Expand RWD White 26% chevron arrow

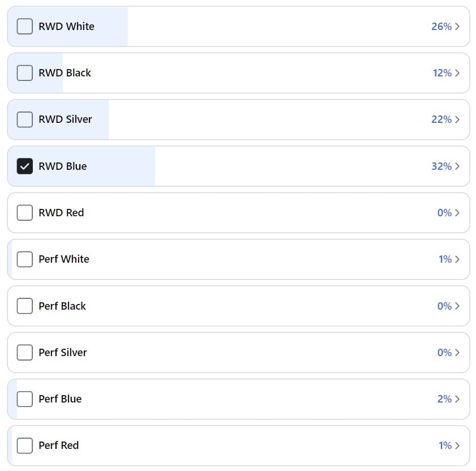(x=457, y=27)
